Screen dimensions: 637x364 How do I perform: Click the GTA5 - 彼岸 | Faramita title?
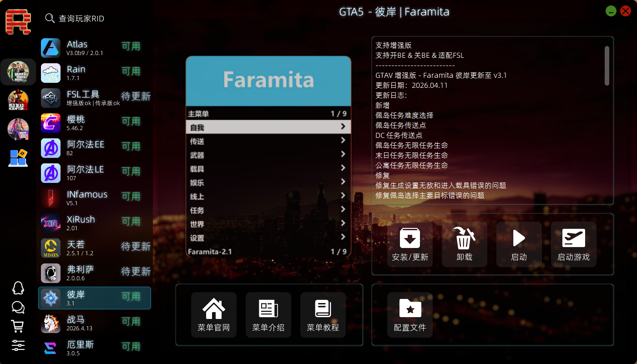[394, 12]
